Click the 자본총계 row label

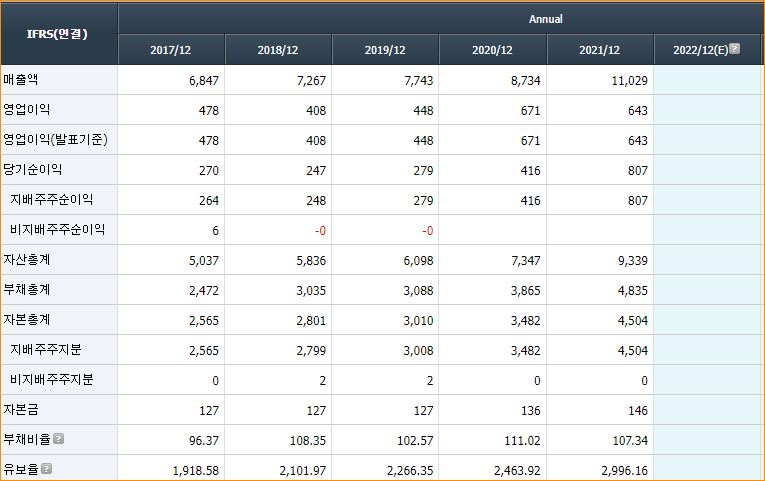pos(26,320)
